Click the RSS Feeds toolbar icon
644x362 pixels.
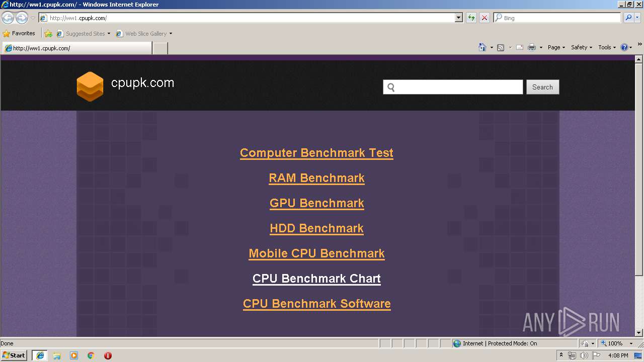(x=501, y=47)
